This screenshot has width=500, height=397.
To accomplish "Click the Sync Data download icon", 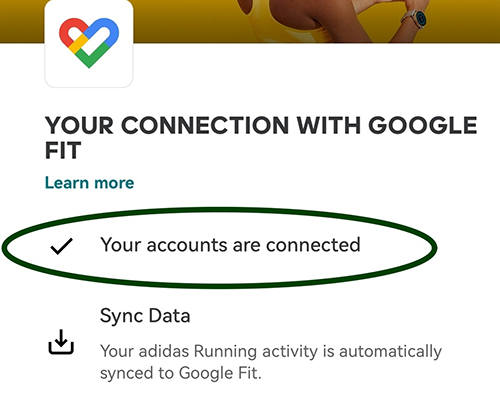I will (61, 342).
